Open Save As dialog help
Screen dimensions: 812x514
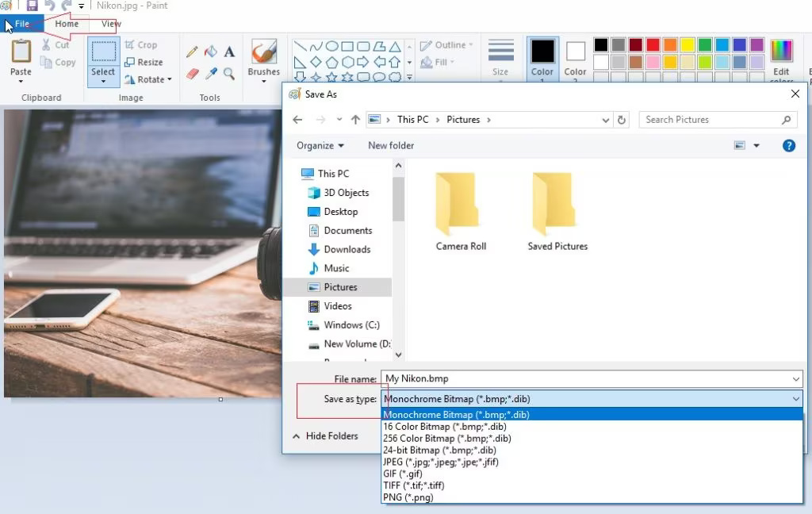[788, 146]
